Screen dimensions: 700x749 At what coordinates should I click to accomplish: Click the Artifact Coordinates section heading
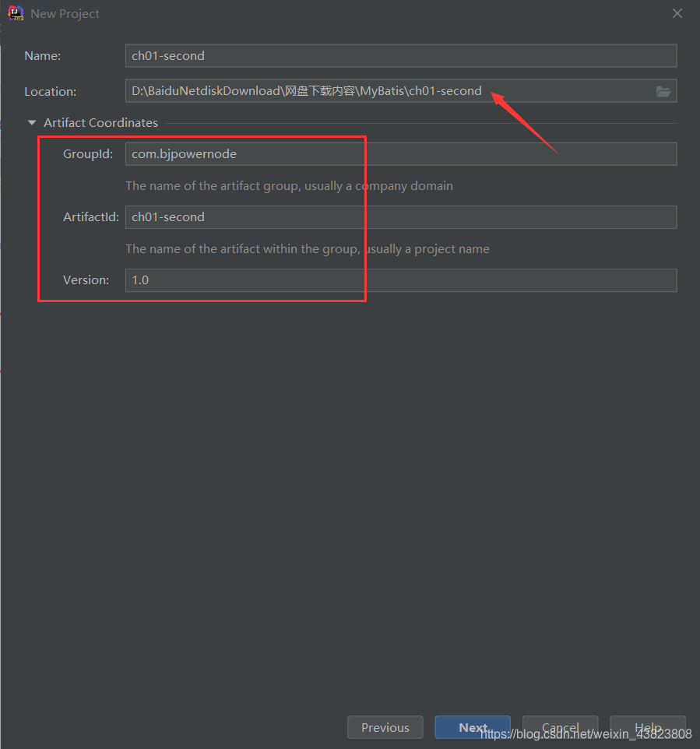coord(100,123)
